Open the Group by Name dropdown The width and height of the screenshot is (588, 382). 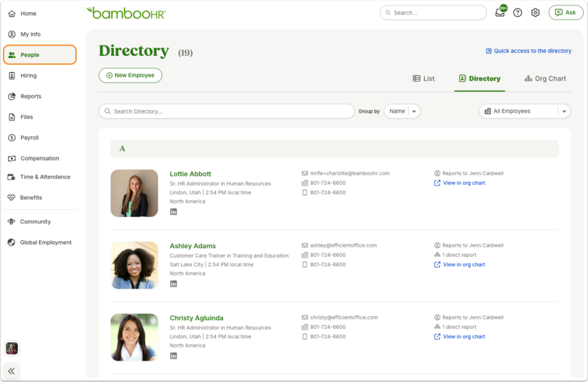402,111
